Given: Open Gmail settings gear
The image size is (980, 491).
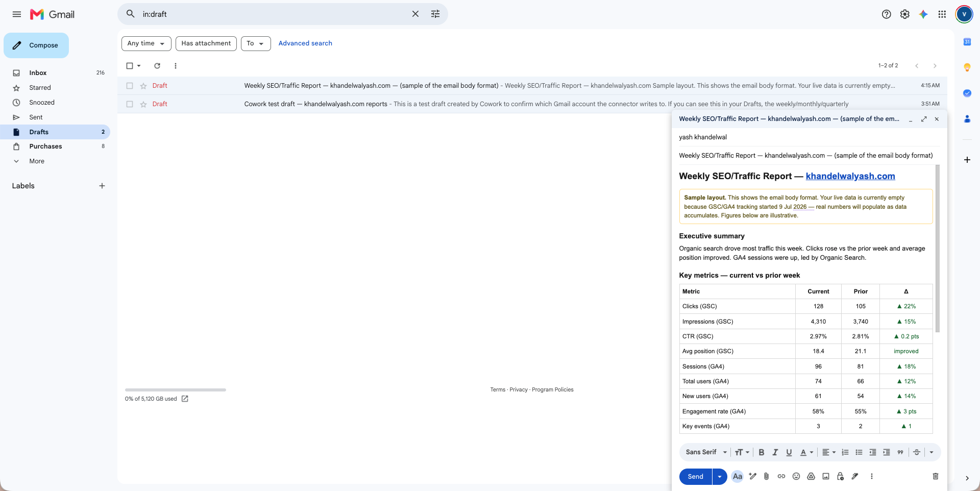Looking at the screenshot, I should pos(904,14).
